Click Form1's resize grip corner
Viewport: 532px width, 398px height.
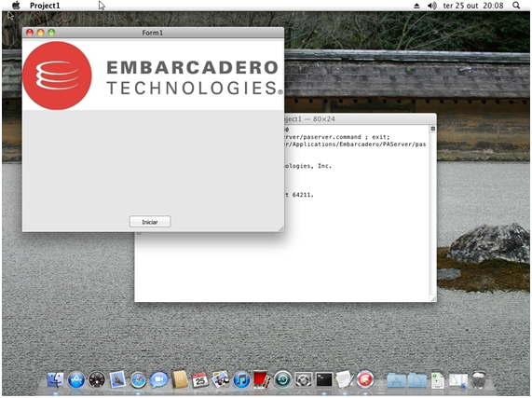(281, 229)
